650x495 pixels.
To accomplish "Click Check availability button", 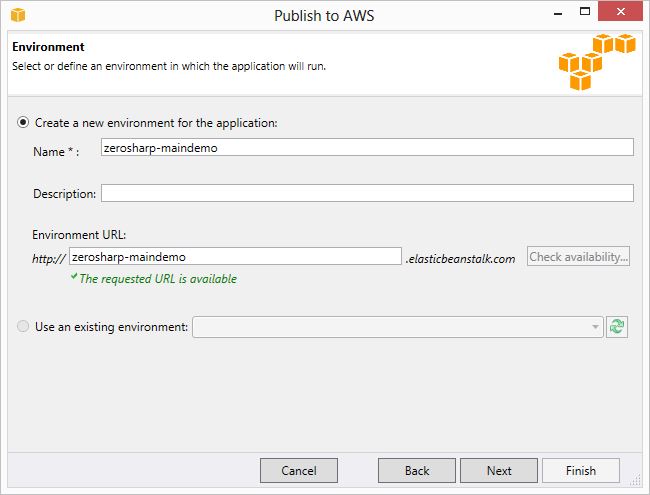I will coord(578,257).
